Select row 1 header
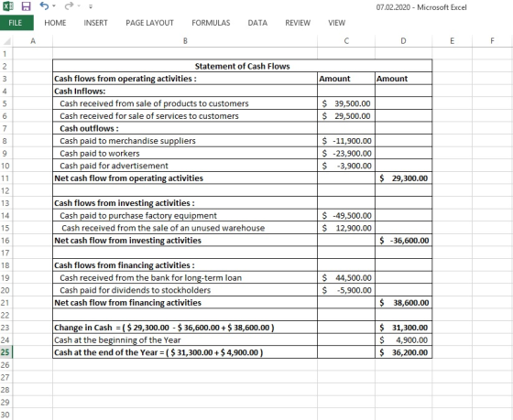 point(6,54)
